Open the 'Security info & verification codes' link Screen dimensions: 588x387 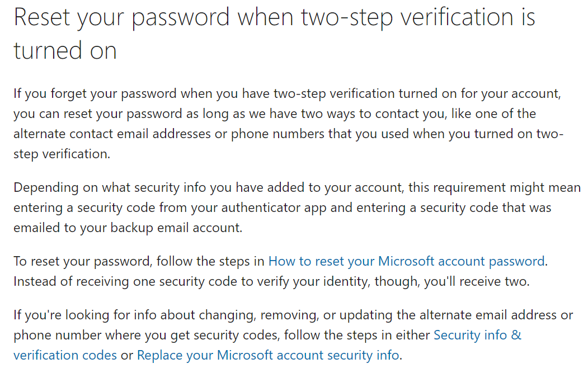(x=477, y=335)
